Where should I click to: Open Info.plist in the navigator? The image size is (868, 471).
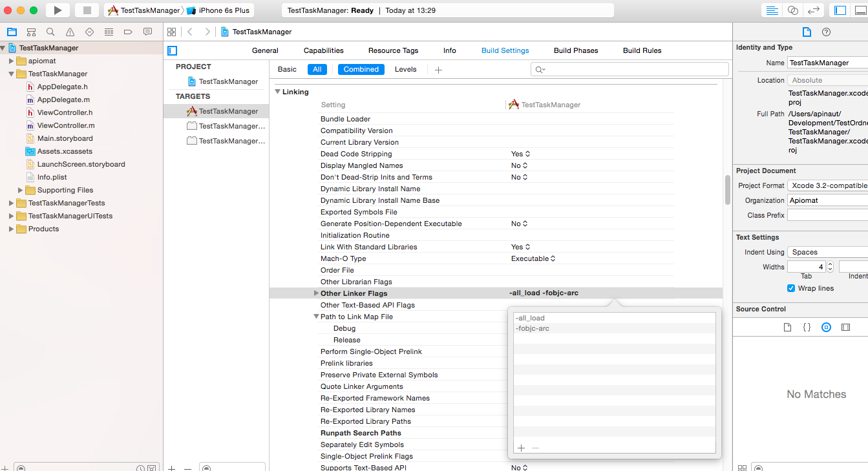point(52,177)
